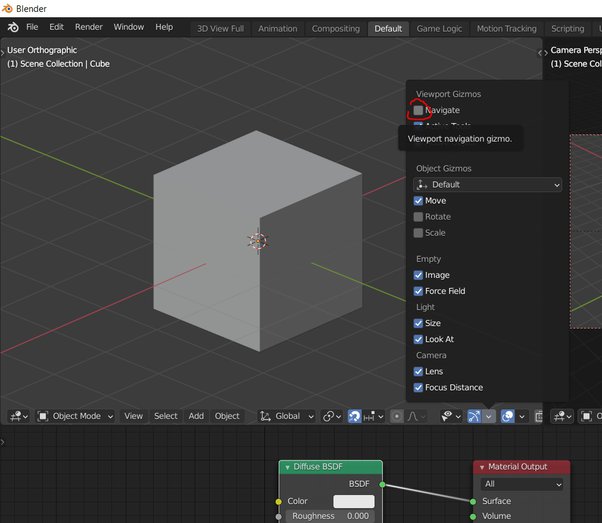Click the axis icon in the Default gizmo dropdown
Screen dimensions: 602x523
[x=422, y=185]
